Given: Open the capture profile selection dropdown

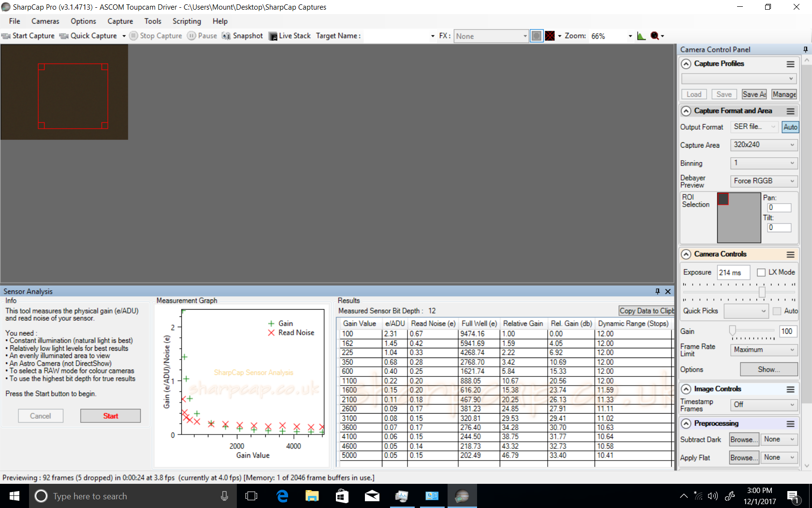Looking at the screenshot, I should tap(739, 78).
